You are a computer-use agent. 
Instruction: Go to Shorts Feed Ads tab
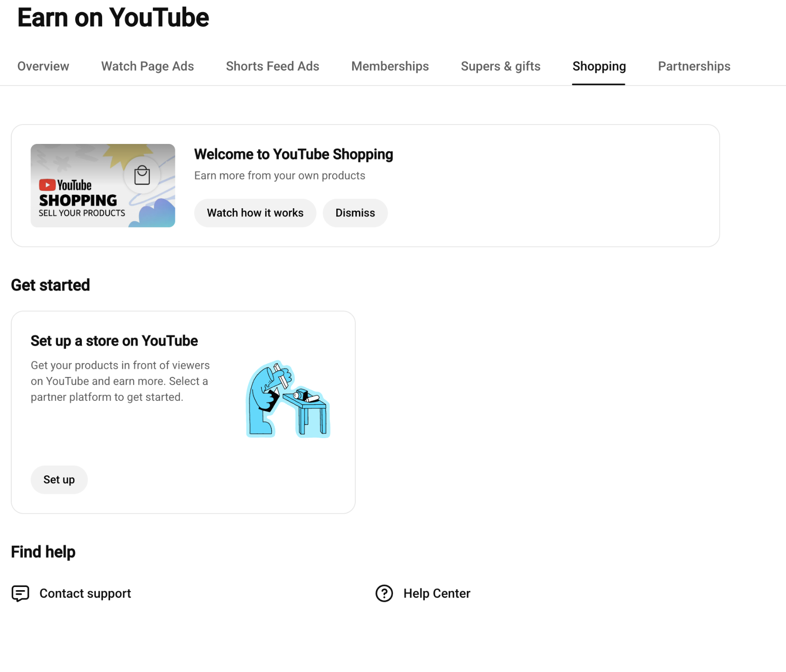point(272,66)
